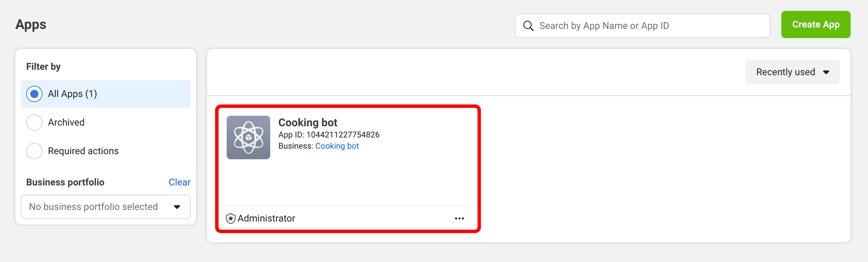Expand the business portfolio dropdown
Viewport: 868px width, 262px height.
point(105,207)
